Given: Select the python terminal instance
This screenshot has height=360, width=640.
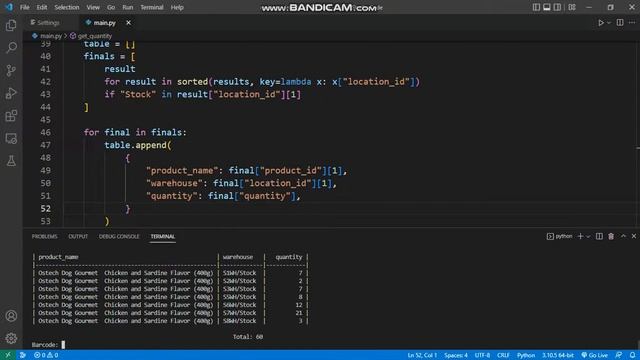Looking at the screenshot, I should click(x=560, y=236).
